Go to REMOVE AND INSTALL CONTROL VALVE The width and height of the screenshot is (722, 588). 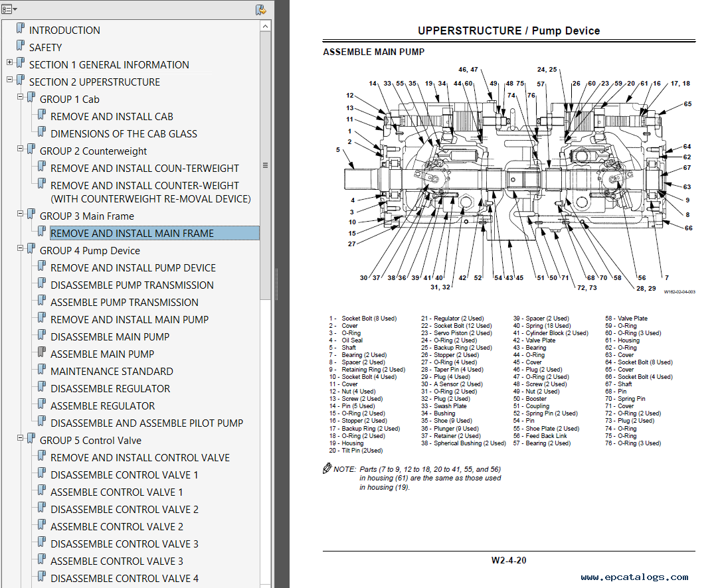(140, 458)
